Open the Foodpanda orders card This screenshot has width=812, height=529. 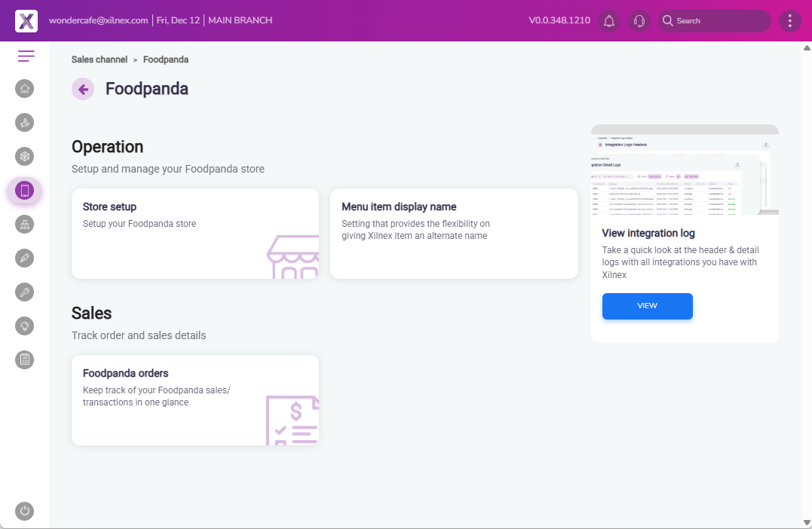point(195,400)
